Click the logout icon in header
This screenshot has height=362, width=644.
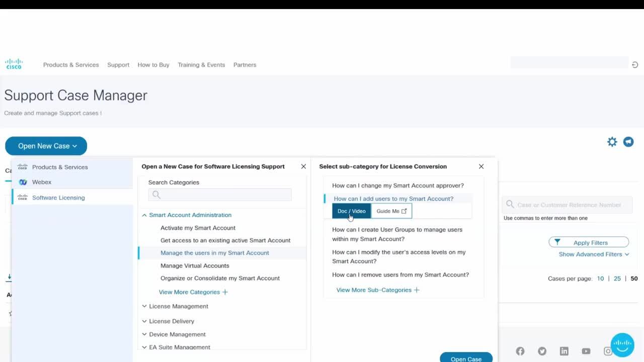(x=635, y=65)
